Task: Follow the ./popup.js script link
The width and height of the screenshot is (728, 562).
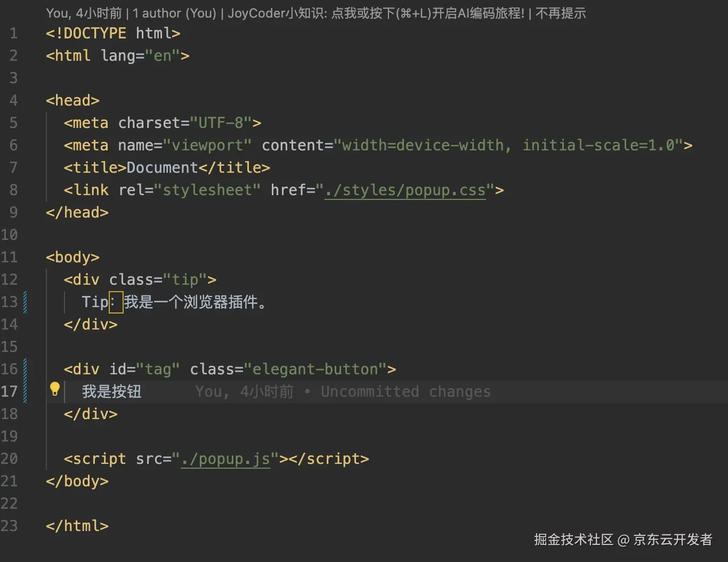Action: pos(225,459)
